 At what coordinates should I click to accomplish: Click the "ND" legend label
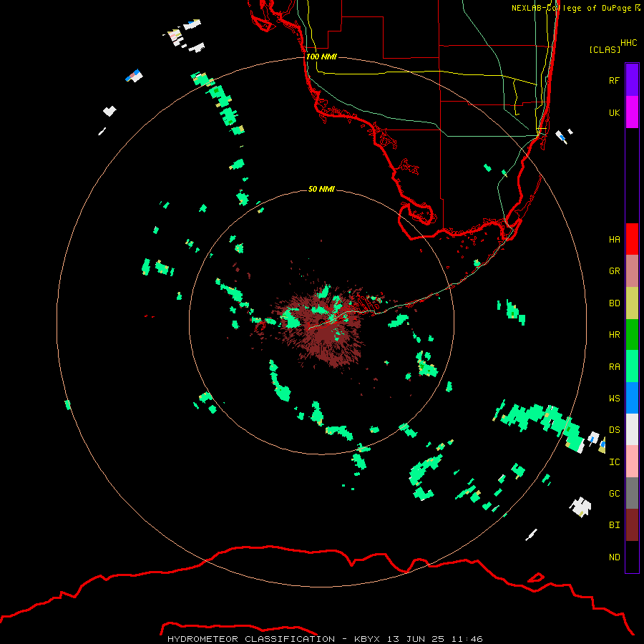(x=614, y=557)
